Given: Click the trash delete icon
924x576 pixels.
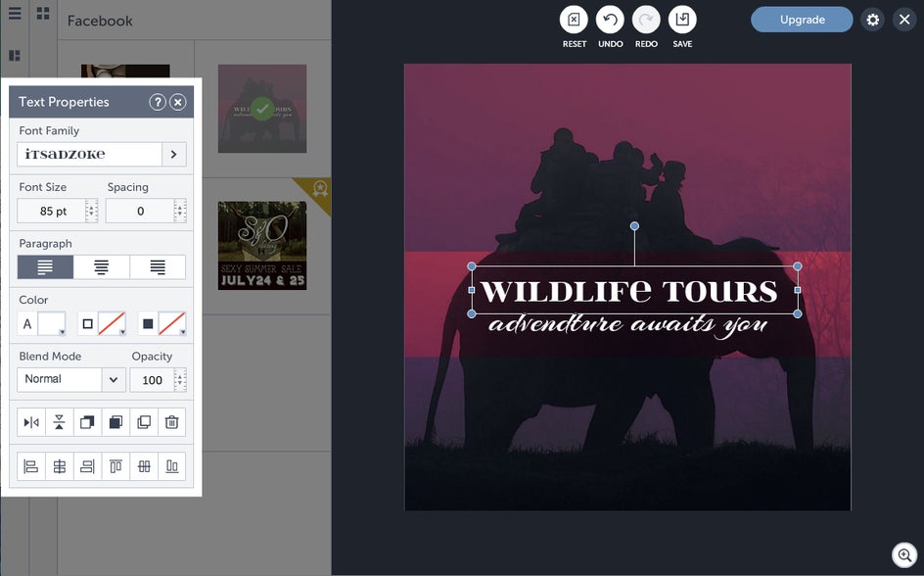Looking at the screenshot, I should pyautogui.click(x=171, y=422).
